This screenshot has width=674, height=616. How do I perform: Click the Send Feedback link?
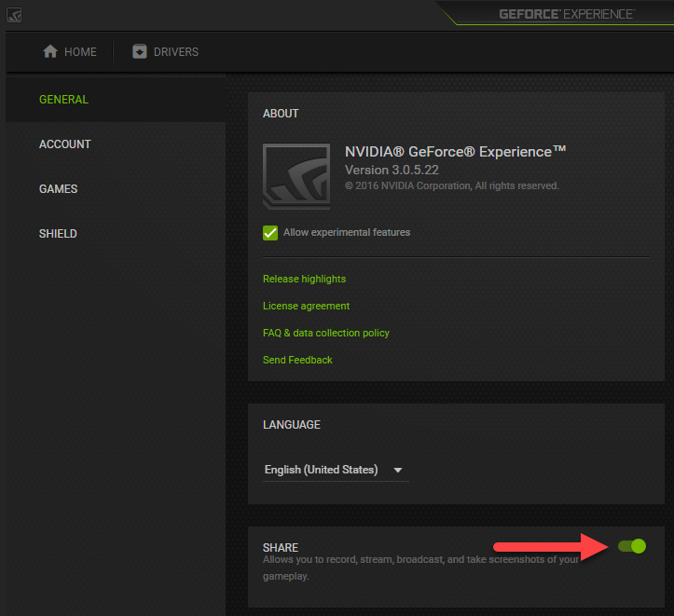pyautogui.click(x=297, y=360)
